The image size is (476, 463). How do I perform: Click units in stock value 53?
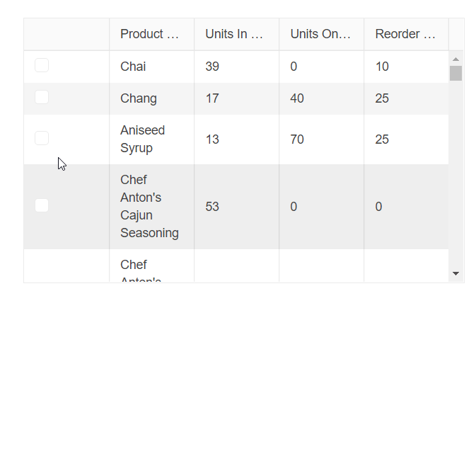212,207
